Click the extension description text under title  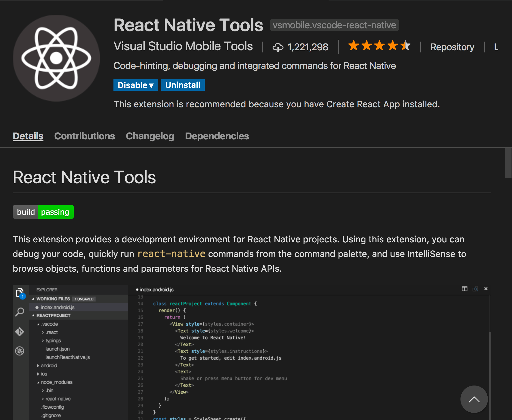pos(254,66)
